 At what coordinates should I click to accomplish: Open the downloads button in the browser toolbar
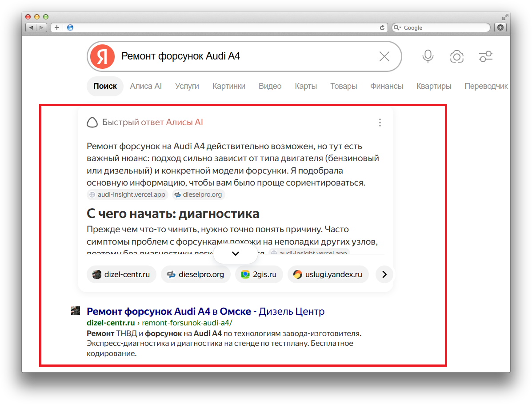500,28
